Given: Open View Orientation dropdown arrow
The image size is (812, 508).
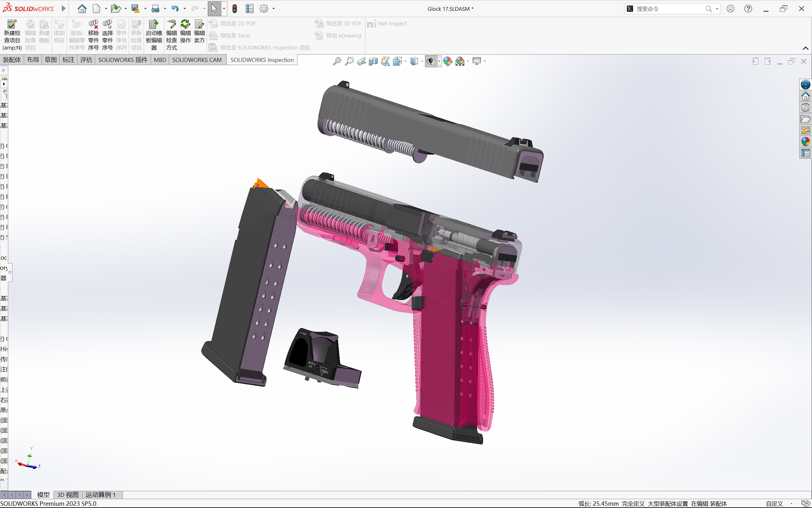Looking at the screenshot, I should (405, 61).
